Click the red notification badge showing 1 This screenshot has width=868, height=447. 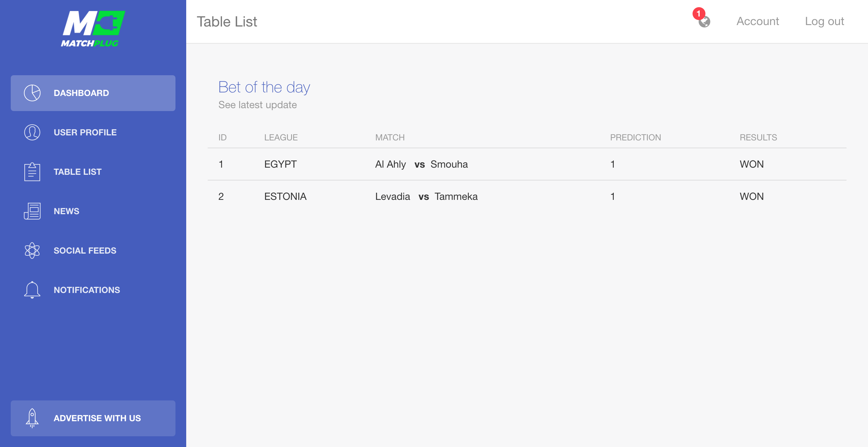point(699,14)
